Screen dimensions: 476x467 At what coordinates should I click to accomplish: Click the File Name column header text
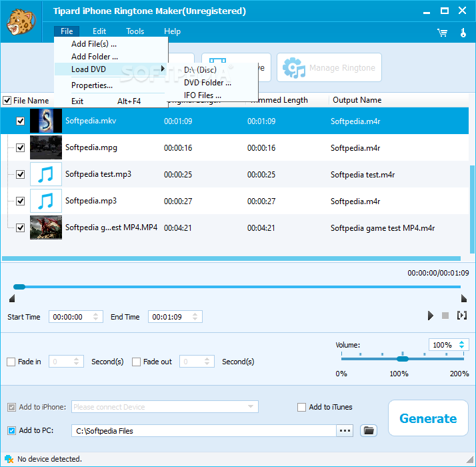click(31, 101)
